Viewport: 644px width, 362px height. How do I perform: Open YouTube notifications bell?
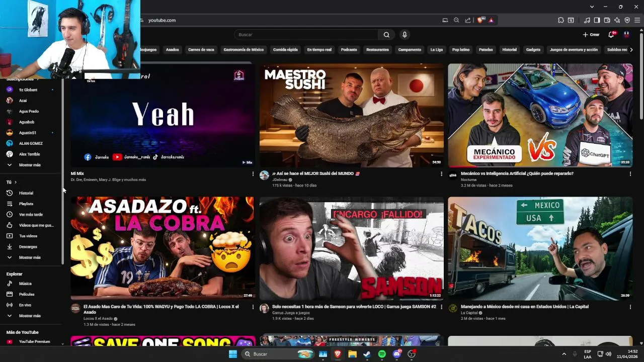coord(611,35)
